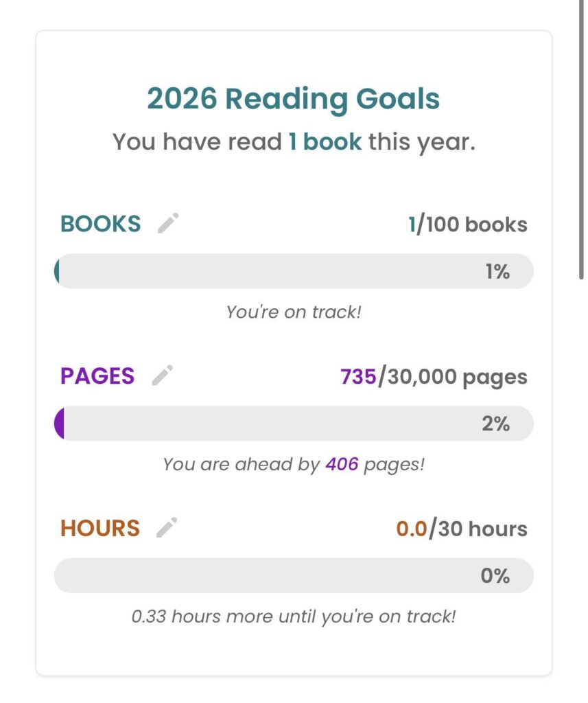Click the "1/100 books" count
The width and height of the screenshot is (588, 703).
coord(468,224)
